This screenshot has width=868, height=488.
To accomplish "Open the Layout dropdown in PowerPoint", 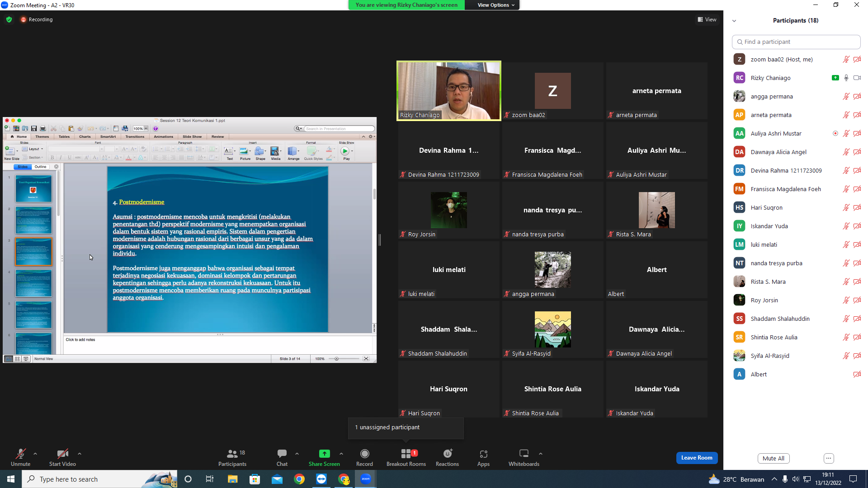I will pyautogui.click(x=33, y=149).
